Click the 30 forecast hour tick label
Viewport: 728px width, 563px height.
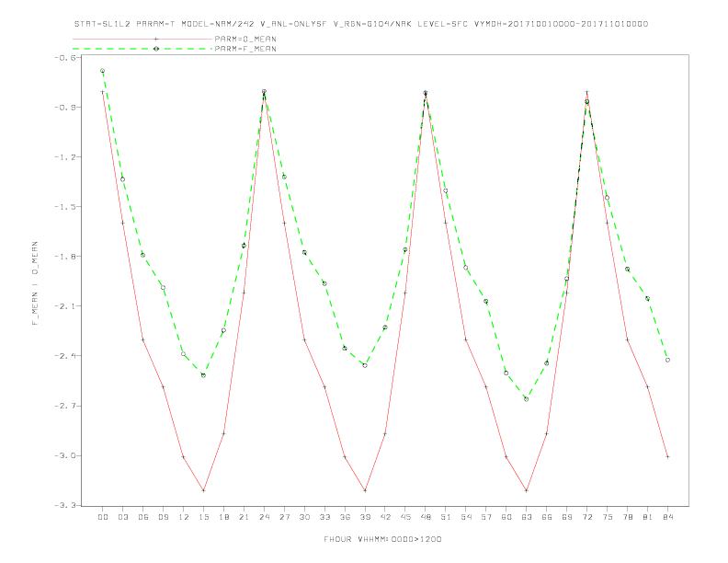click(304, 517)
